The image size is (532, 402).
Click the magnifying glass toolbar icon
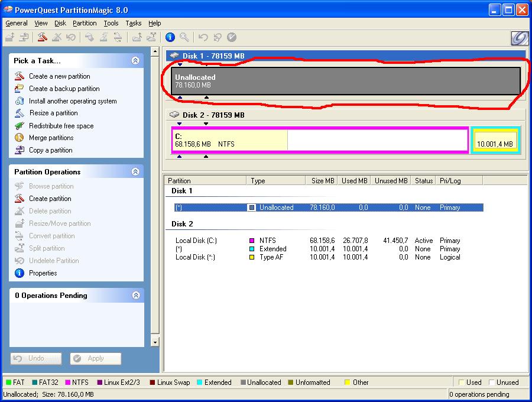[184, 37]
